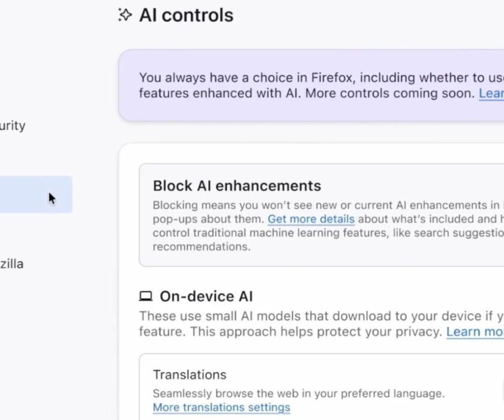The image size is (504, 420).
Task: Click the "On-device AI" section heading
Action: [x=206, y=296]
